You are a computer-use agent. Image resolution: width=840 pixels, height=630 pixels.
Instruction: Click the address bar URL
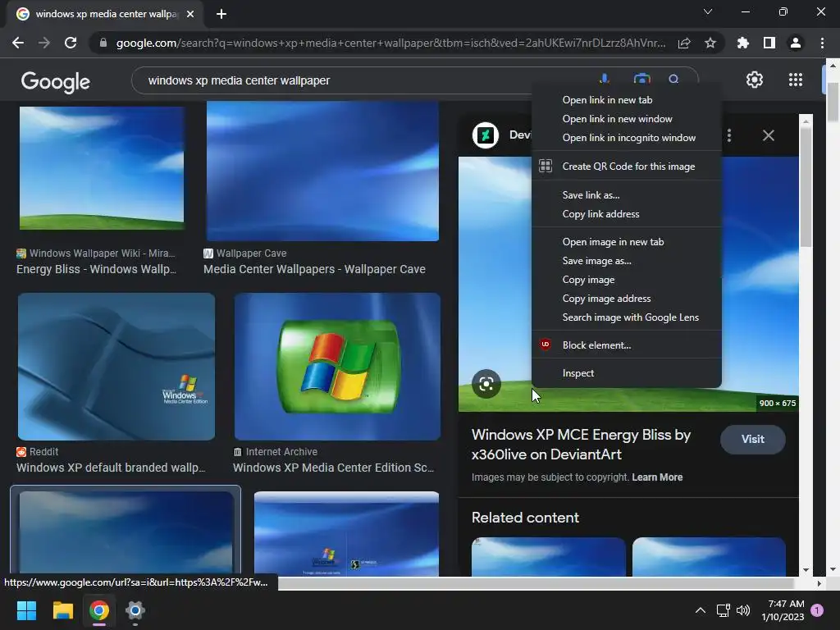(x=391, y=43)
